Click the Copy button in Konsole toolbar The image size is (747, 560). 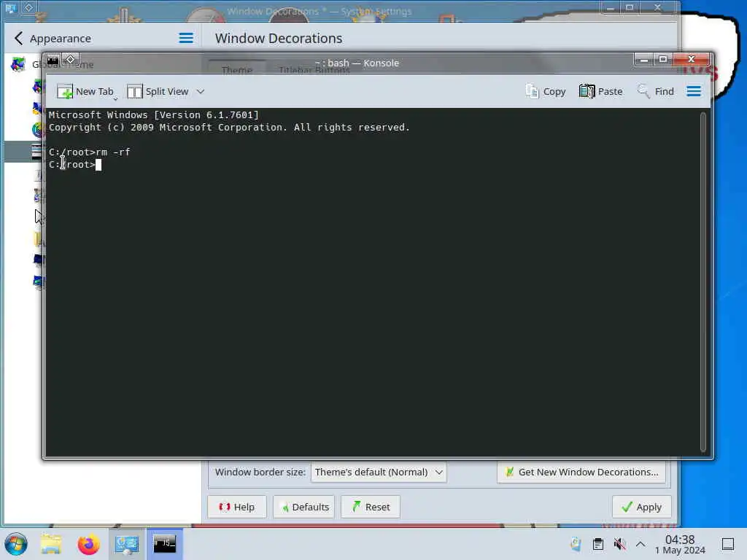546,91
